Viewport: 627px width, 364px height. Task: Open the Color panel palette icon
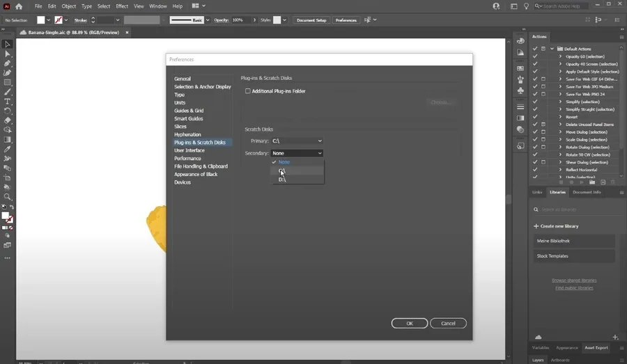[520, 41]
